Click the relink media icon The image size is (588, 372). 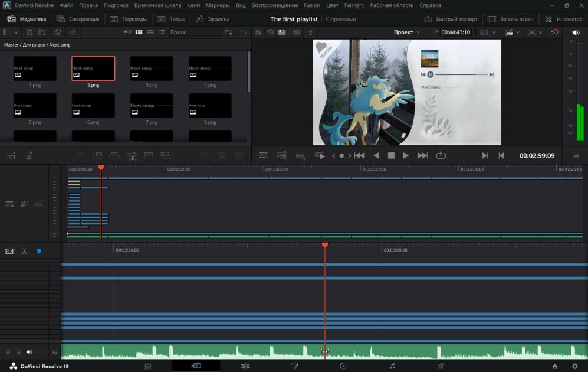pyautogui.click(x=73, y=32)
